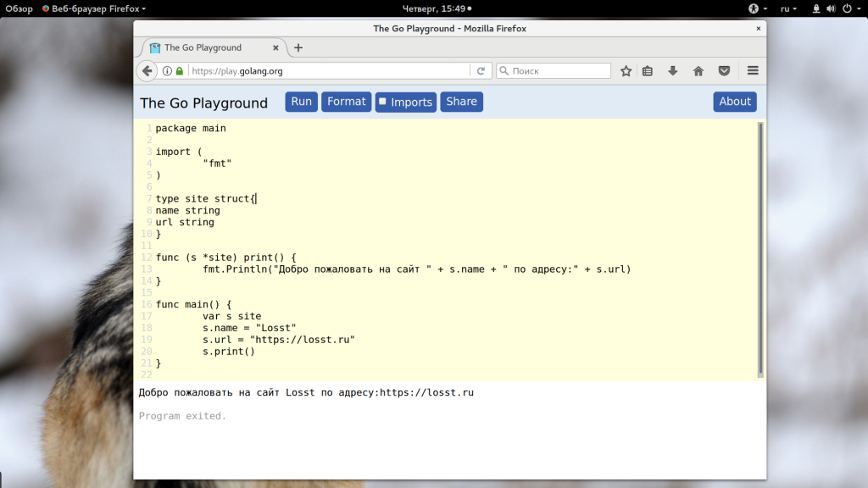The image size is (868, 488).
Task: Open a new tab with plus button
Action: click(x=298, y=48)
